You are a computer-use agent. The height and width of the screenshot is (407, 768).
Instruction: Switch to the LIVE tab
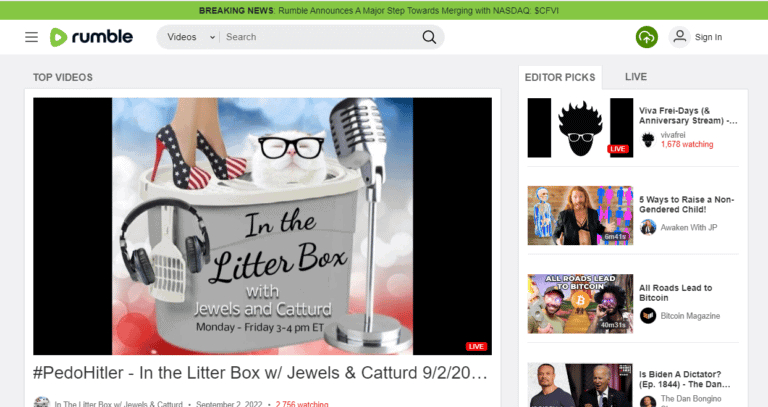pyautogui.click(x=636, y=77)
